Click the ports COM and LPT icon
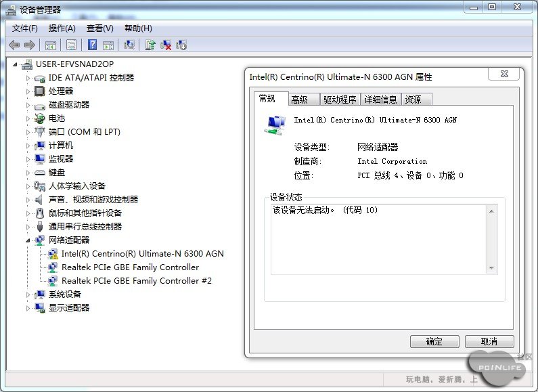 tap(40, 132)
